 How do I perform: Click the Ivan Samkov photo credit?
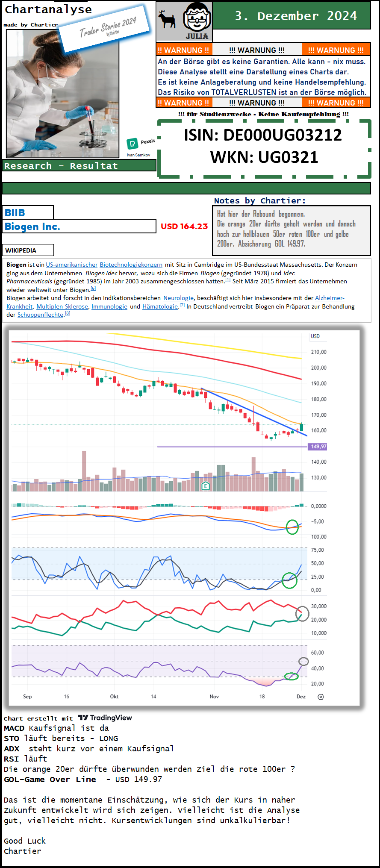(138, 155)
